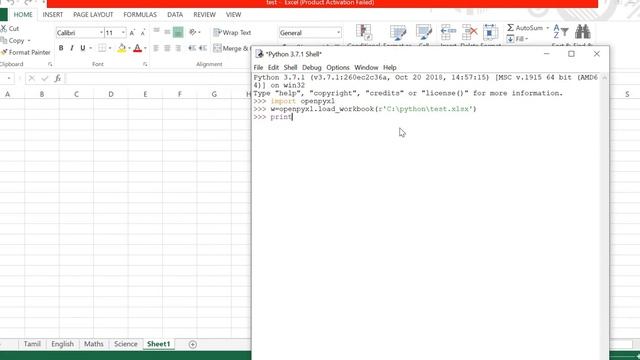This screenshot has height=360, width=640.
Task: Add a new sheet with plus button
Action: [x=193, y=344]
